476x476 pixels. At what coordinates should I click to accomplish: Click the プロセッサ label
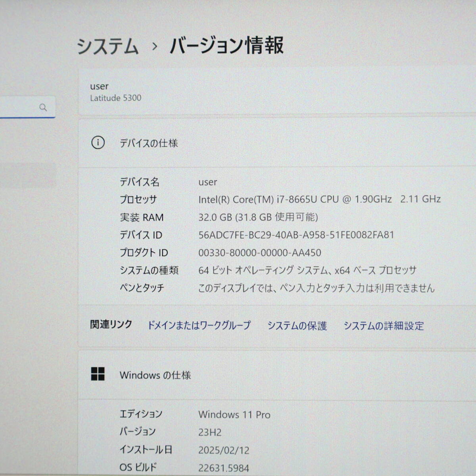pyautogui.click(x=138, y=199)
